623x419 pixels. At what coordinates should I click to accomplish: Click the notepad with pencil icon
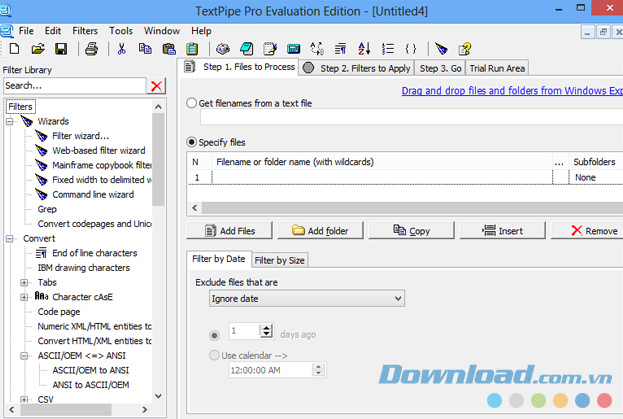coord(270,49)
